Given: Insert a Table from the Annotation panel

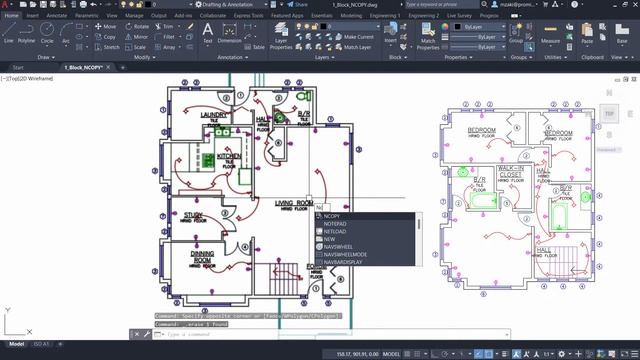Looking at the screenshot, I should 254,47.
